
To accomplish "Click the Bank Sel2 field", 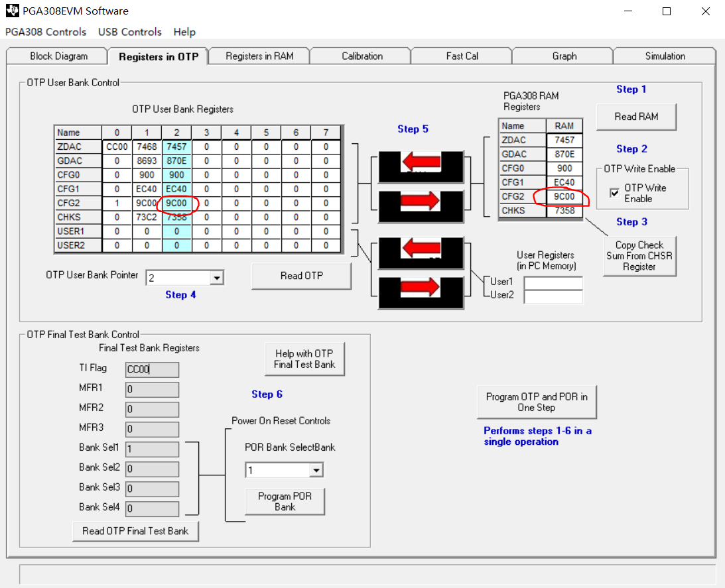I will pyautogui.click(x=152, y=469).
